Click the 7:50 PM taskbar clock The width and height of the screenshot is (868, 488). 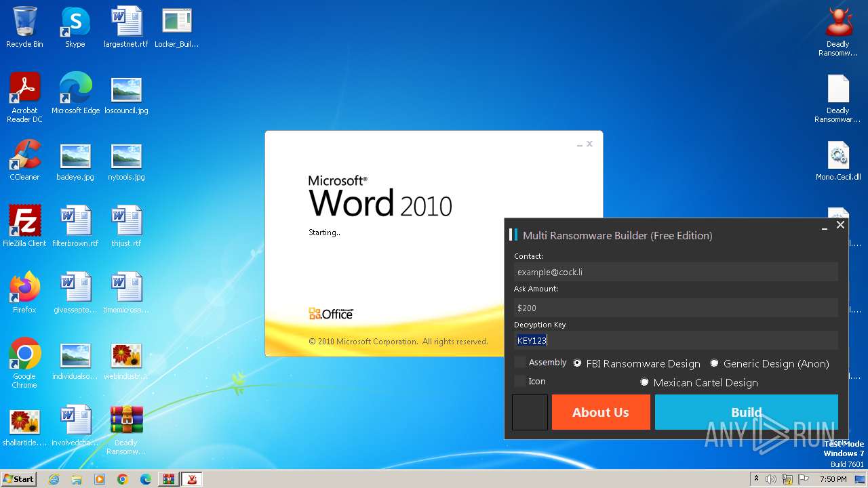coord(833,479)
